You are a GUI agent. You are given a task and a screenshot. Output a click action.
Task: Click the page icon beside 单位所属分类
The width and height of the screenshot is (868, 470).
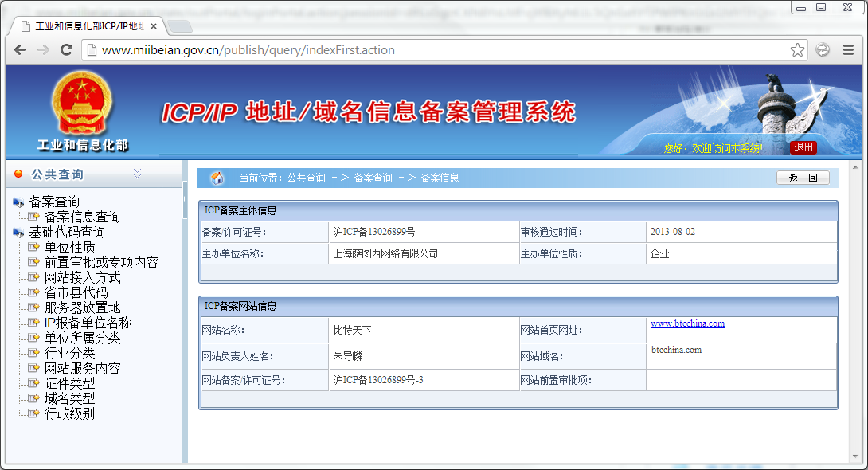click(x=33, y=338)
